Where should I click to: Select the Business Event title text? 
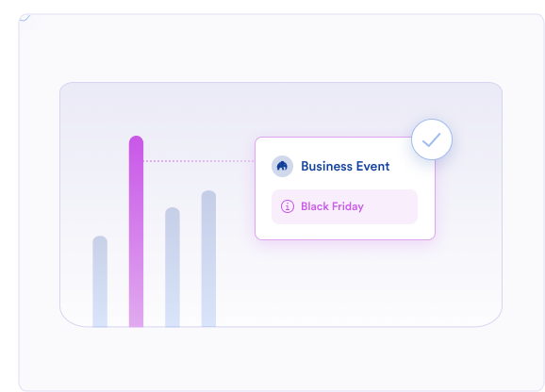[345, 166]
